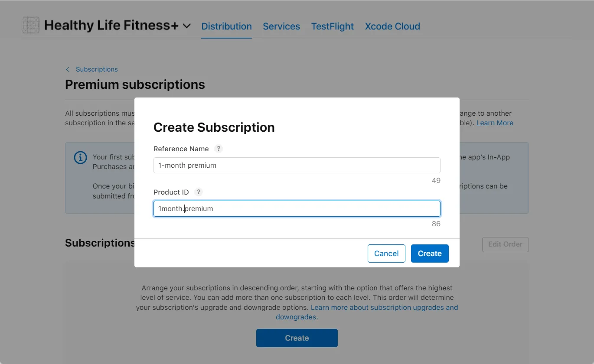Switch to the TestFlight tab
The height and width of the screenshot is (364, 594).
pyautogui.click(x=332, y=26)
